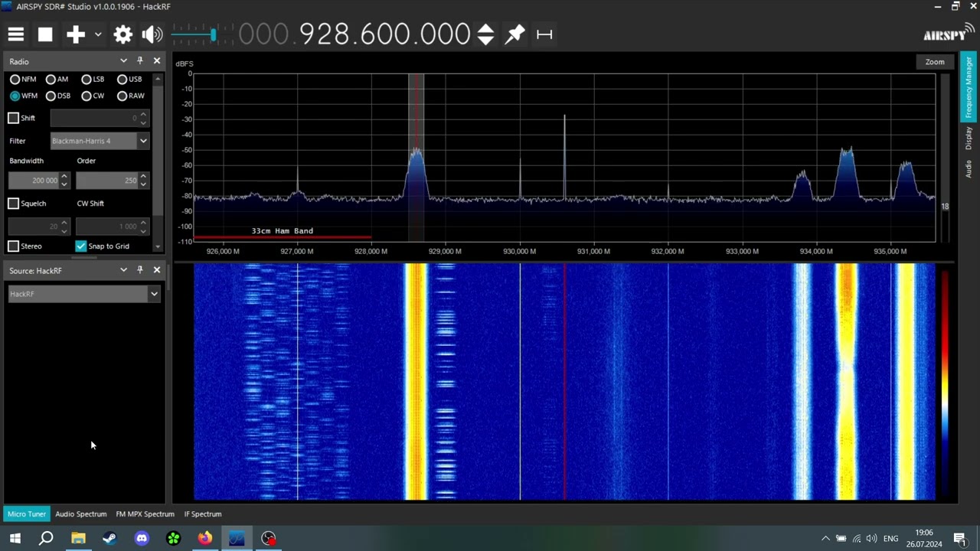Close the Radio panel
Viewport: 980px width, 551px height.
[157, 61]
